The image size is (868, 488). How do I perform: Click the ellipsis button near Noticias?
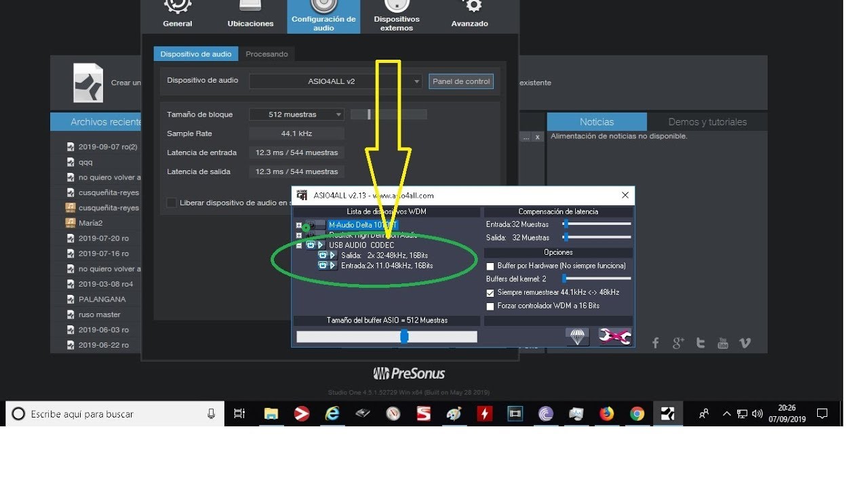pos(526,137)
